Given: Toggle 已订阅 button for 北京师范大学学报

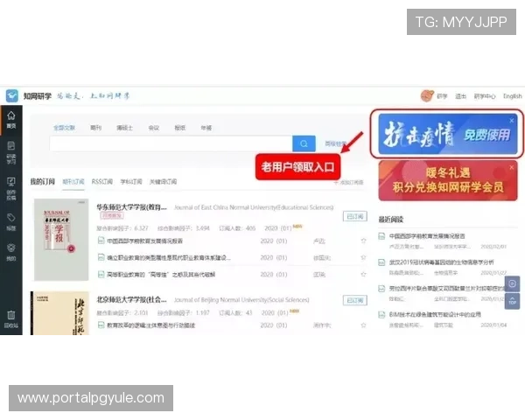Looking at the screenshot, I should [355, 300].
